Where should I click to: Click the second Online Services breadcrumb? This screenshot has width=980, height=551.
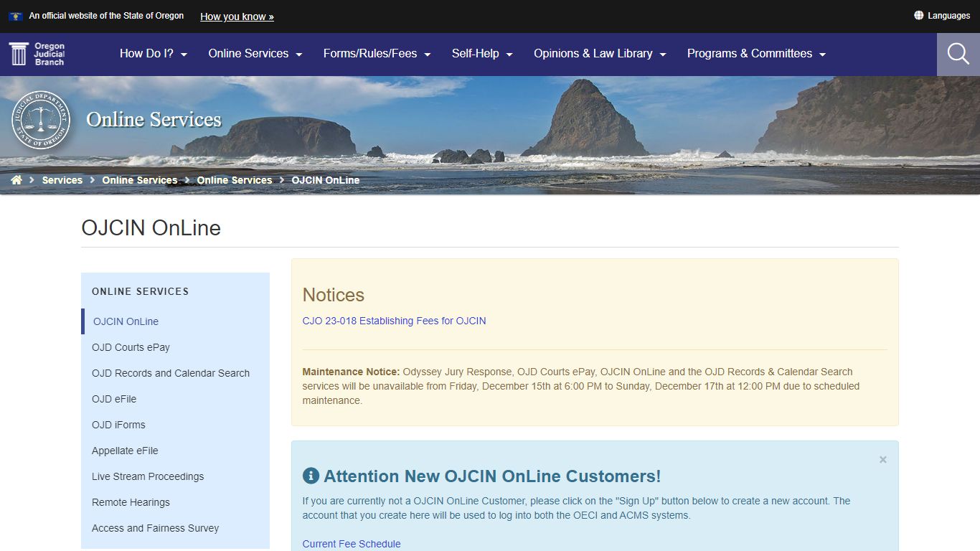[x=235, y=180]
